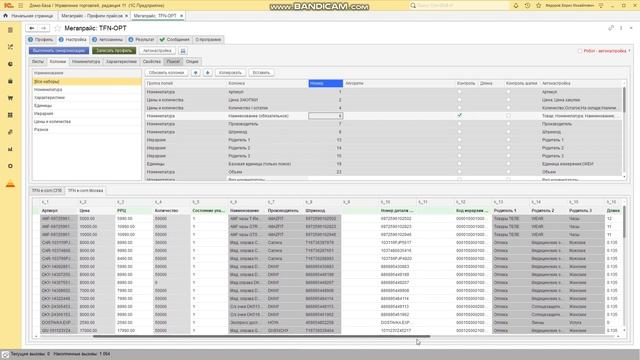Select [Все наборы] in the left list
Image resolution: width=640 pixels, height=360 pixels.
tap(87, 82)
